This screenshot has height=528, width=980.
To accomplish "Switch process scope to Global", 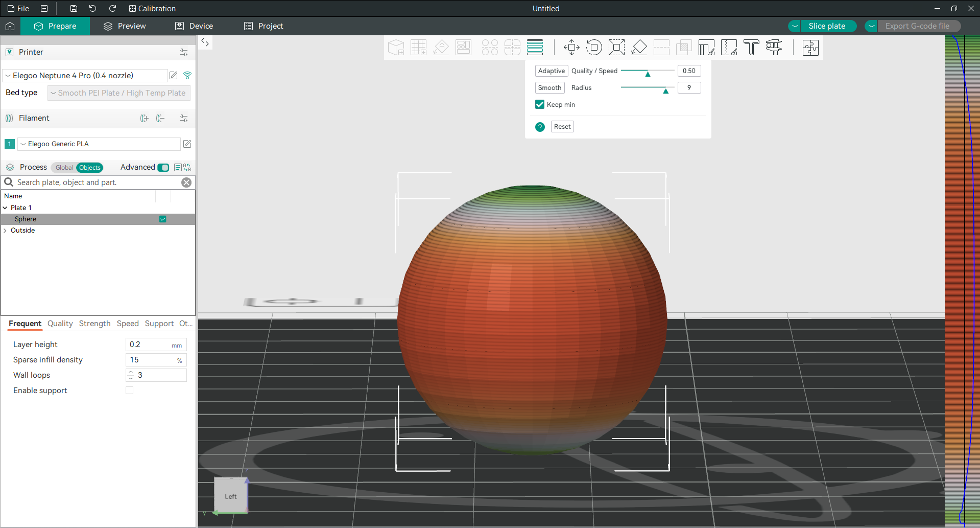I will 64,168.
